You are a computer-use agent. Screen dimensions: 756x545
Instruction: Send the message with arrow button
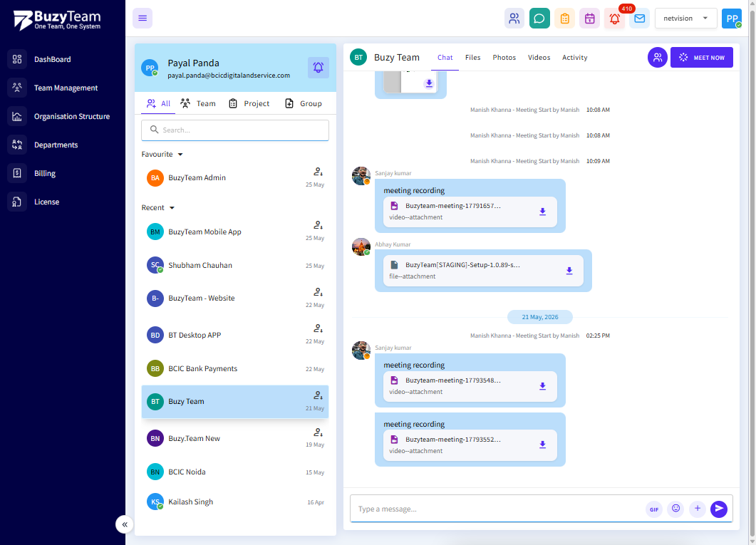pos(718,509)
